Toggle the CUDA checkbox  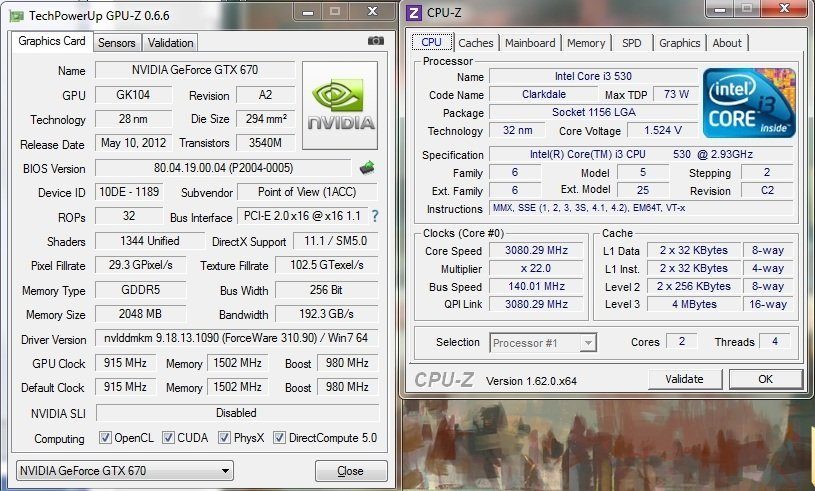pos(168,437)
